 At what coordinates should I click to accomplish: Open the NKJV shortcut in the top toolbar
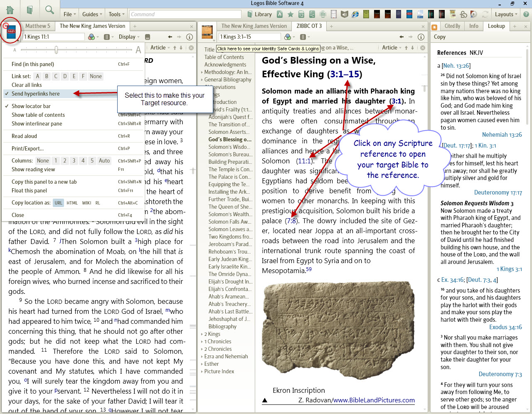pos(409,14)
